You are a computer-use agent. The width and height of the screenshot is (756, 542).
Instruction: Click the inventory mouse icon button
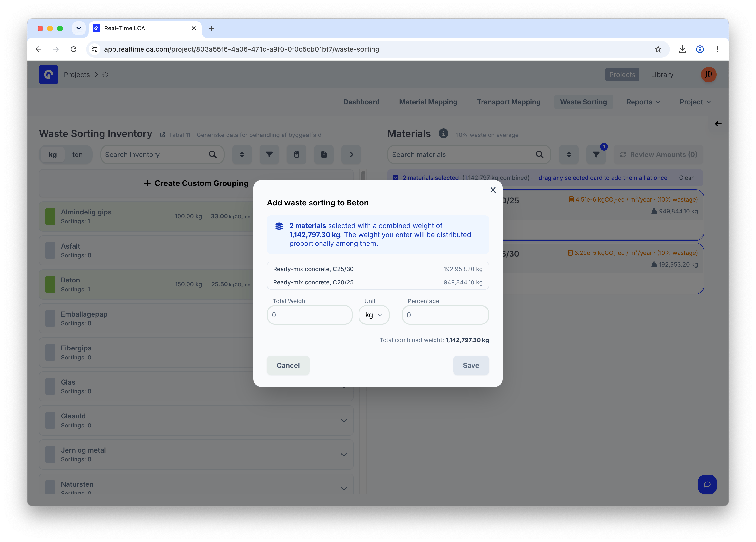tap(297, 155)
